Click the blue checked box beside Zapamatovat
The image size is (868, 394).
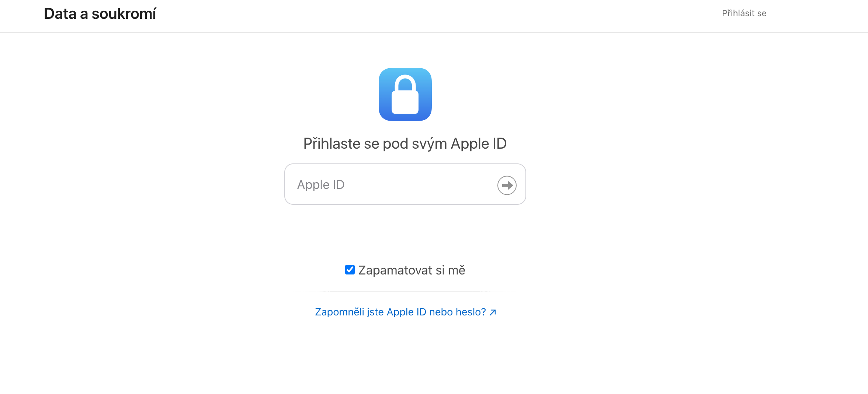tap(350, 270)
